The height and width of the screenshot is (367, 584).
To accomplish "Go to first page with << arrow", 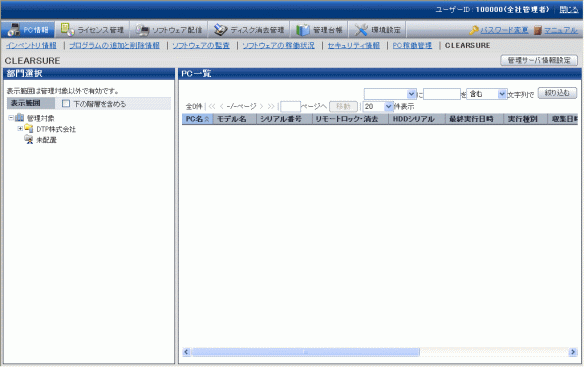I will point(212,107).
